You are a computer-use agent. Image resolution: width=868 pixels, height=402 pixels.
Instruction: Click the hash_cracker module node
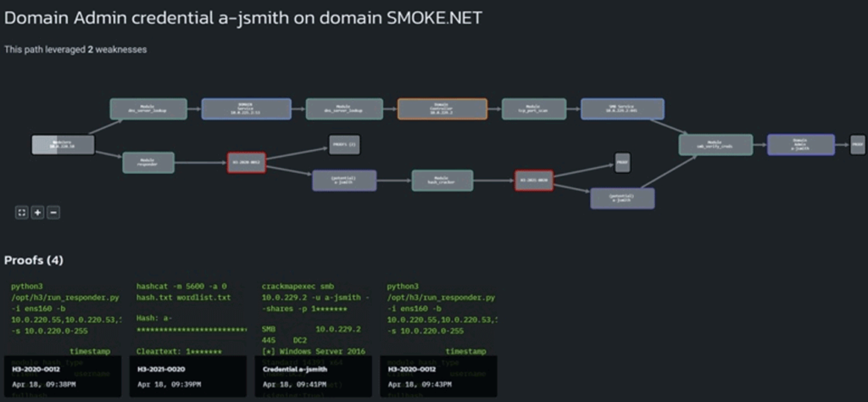click(x=442, y=180)
